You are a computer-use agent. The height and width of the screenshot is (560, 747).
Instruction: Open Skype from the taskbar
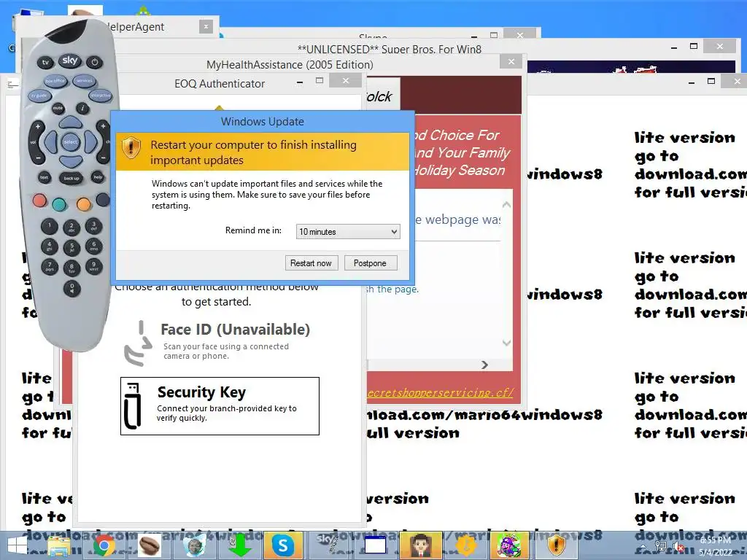[284, 545]
